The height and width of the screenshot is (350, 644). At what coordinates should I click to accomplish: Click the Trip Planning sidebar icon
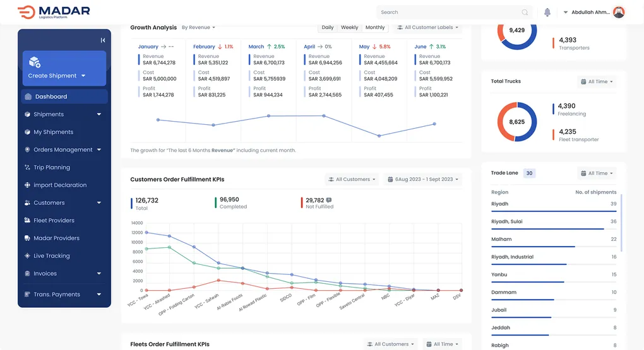coord(27,168)
